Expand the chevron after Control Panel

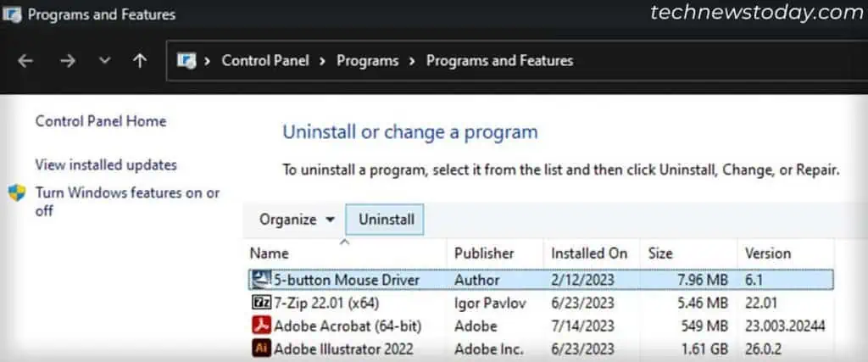[322, 61]
